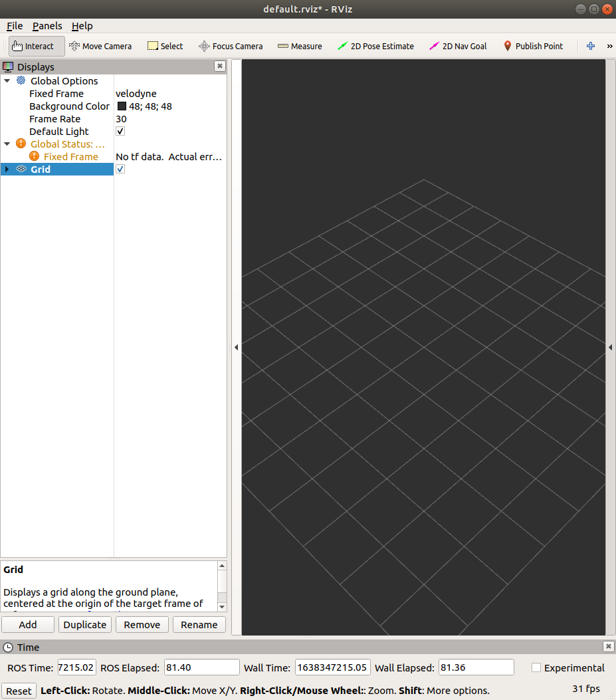This screenshot has height=700, width=616.
Task: Select the Fixed Frame status row
Action: click(114, 157)
